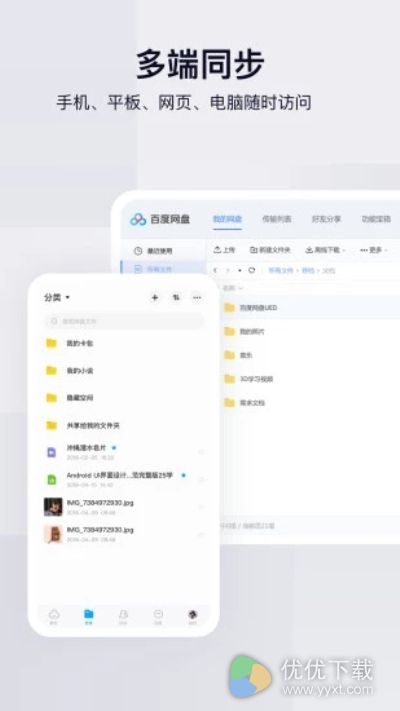The height and width of the screenshot is (711, 400).
Task: Open the phone Messages tab icon
Action: click(x=158, y=617)
